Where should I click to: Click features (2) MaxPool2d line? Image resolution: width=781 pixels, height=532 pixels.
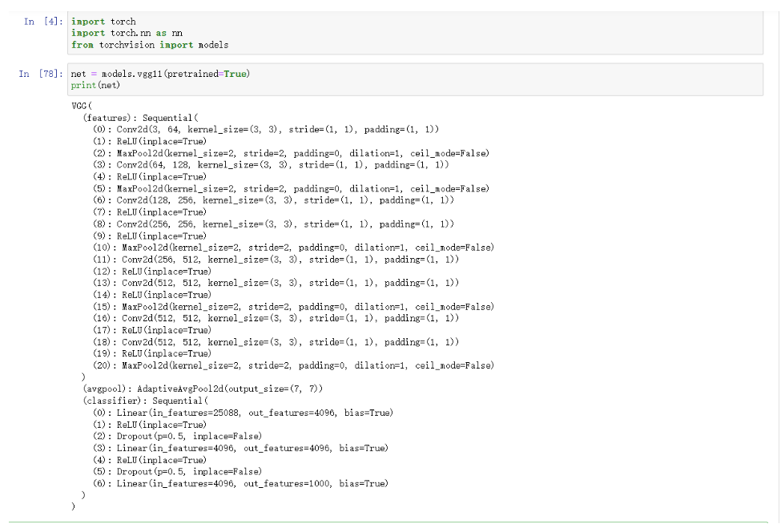click(292, 153)
